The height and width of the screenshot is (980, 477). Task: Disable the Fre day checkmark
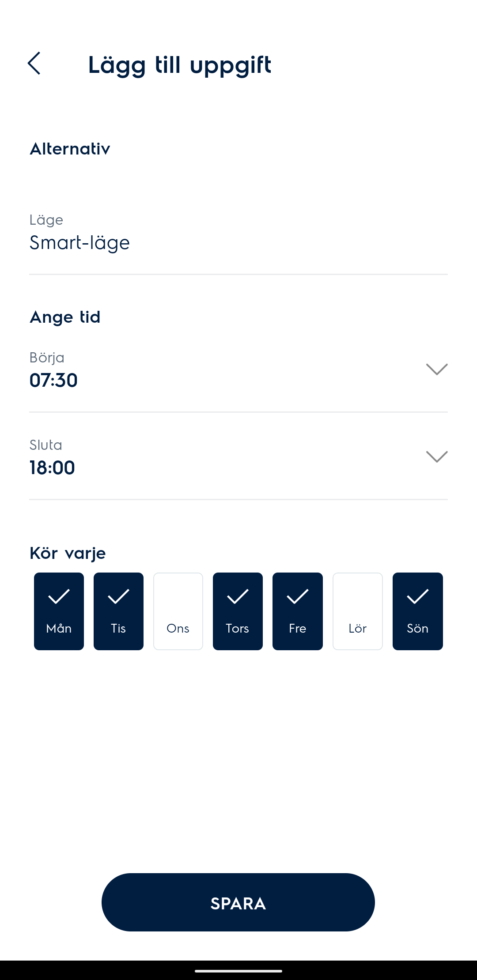[297, 611]
